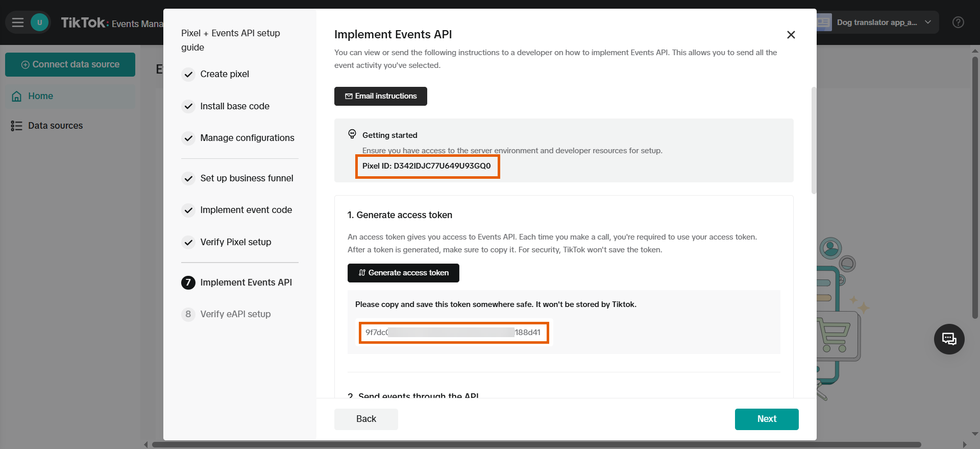Close the Implement Events API dialog

point(791,35)
